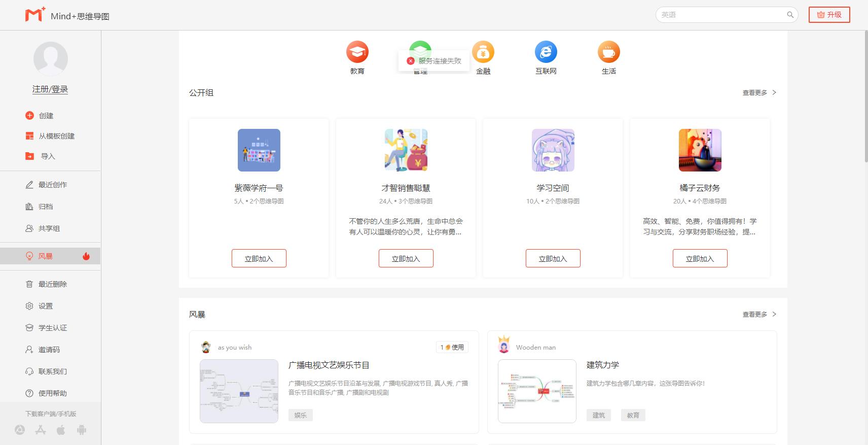Click 注册/登录 link
868x445 pixels.
(x=50, y=89)
